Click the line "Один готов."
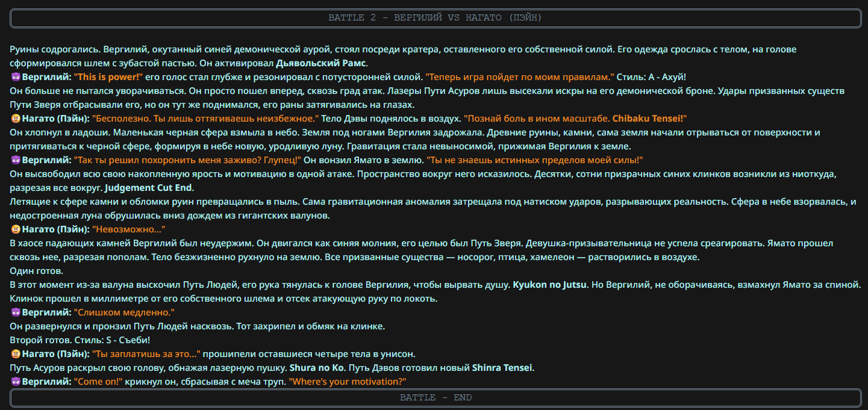The height and width of the screenshot is (410, 868). 37,271
